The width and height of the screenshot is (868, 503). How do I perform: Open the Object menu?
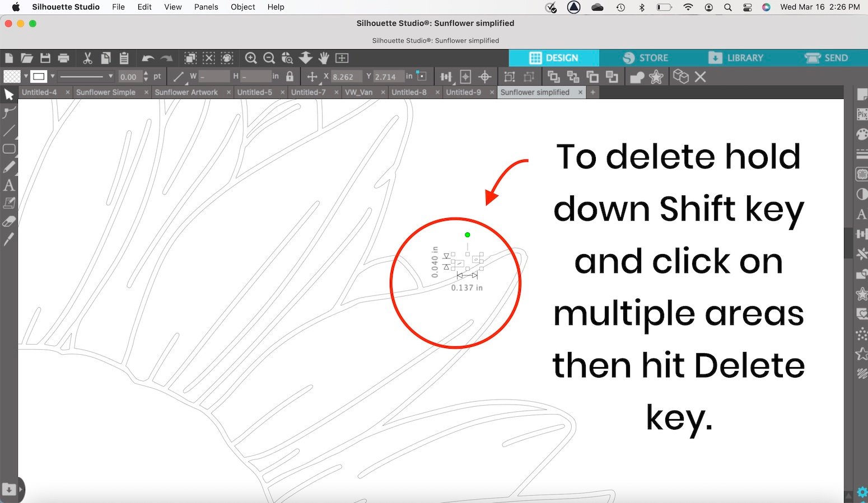[x=243, y=7]
